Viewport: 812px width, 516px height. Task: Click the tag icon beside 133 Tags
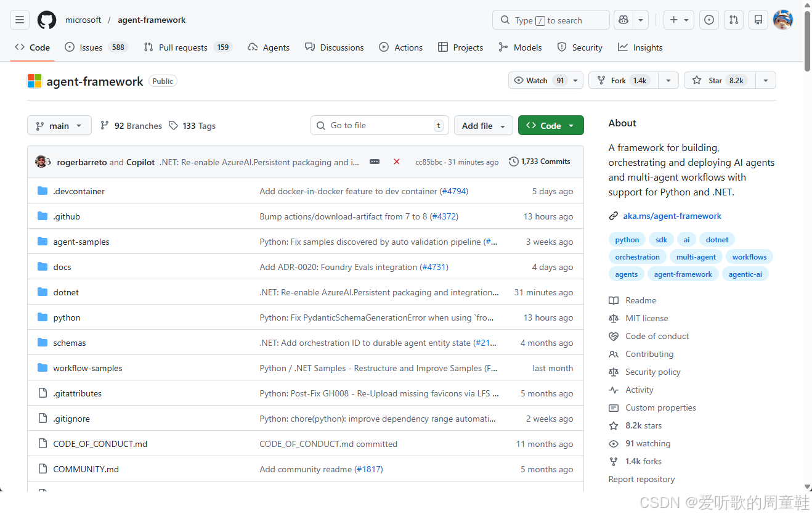[174, 125]
